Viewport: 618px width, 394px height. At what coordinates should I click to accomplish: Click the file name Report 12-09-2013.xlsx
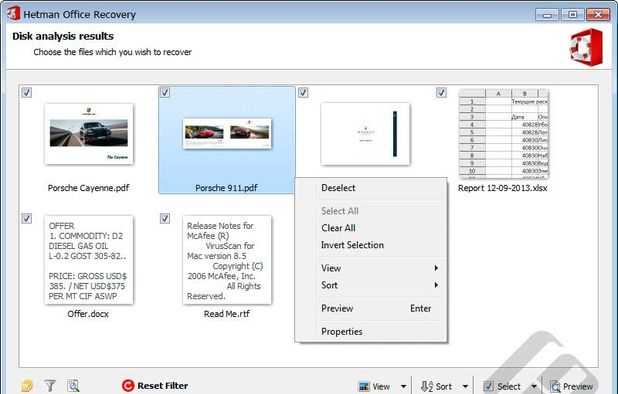(503, 188)
